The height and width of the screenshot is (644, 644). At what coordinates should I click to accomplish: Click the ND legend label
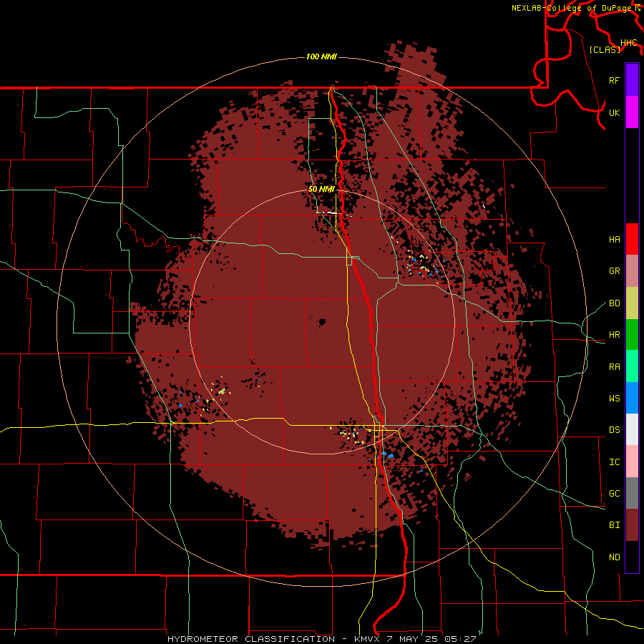click(614, 557)
